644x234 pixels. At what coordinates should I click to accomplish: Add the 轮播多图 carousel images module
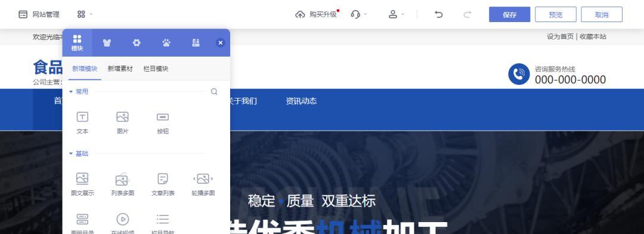pos(203,184)
